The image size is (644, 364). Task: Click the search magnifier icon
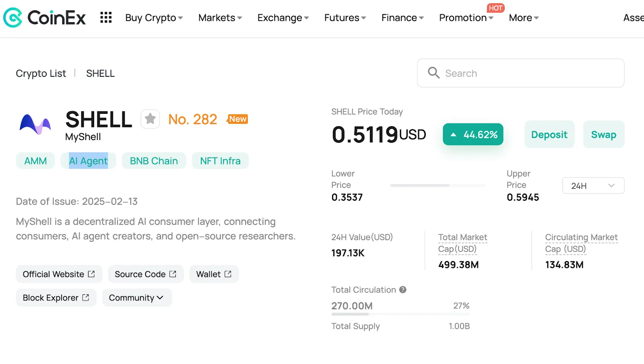(x=433, y=73)
